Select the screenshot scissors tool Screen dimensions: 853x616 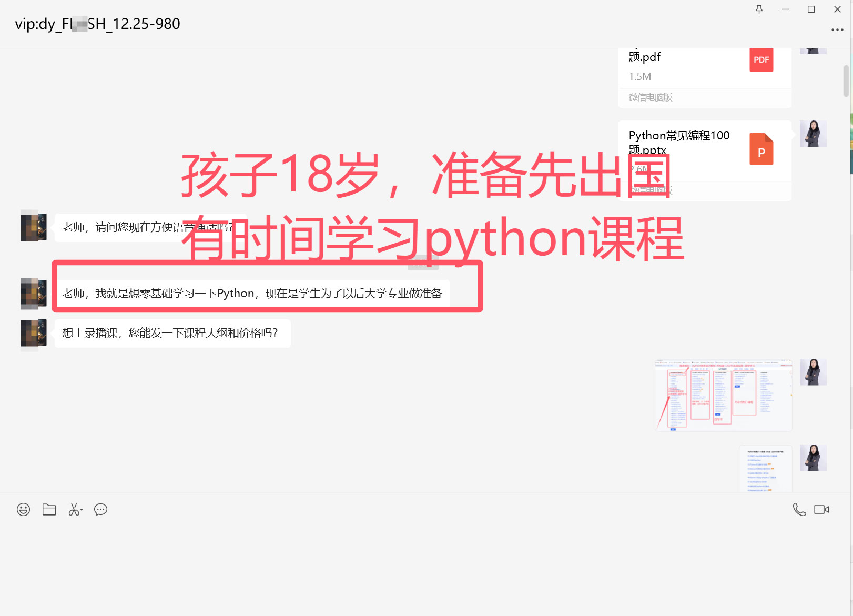click(x=74, y=509)
